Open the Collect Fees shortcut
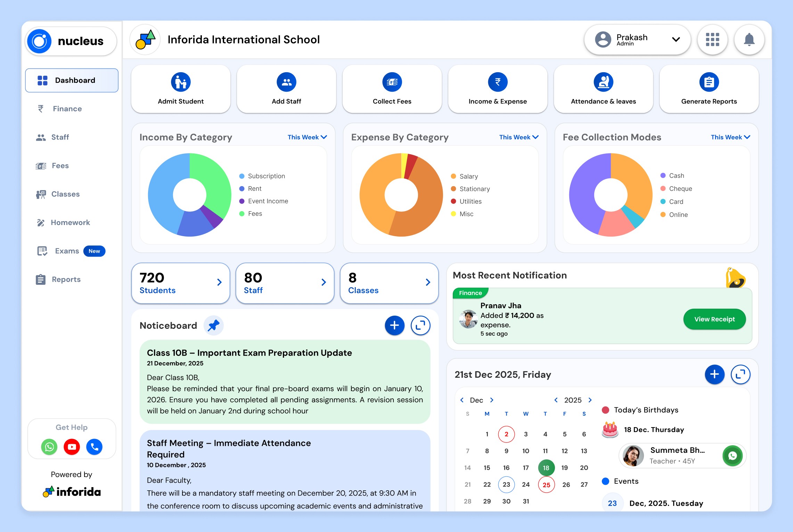 click(x=392, y=89)
